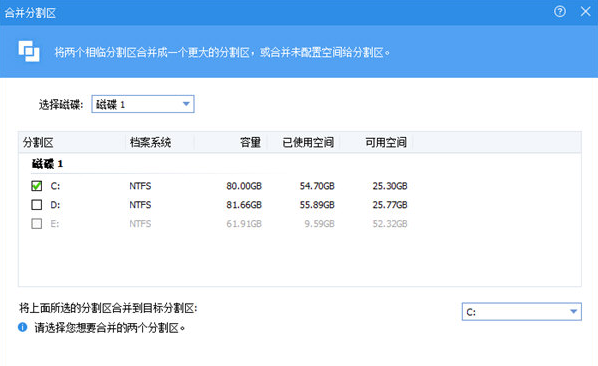Image resolution: width=598 pixels, height=366 pixels.
Task: Click the E: partition label
Action: pyautogui.click(x=55, y=223)
